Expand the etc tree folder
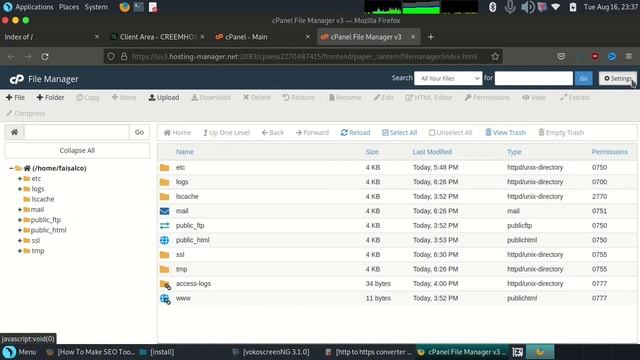 tap(20, 179)
